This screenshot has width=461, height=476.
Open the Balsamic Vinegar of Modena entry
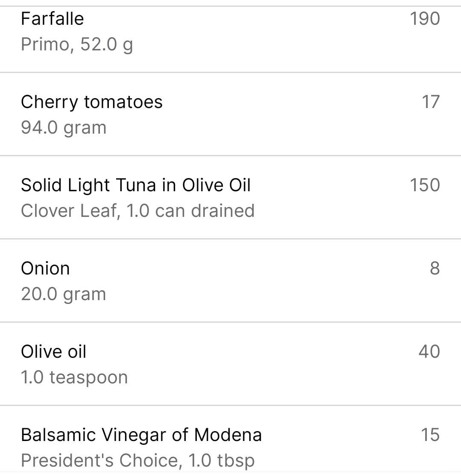point(141,435)
